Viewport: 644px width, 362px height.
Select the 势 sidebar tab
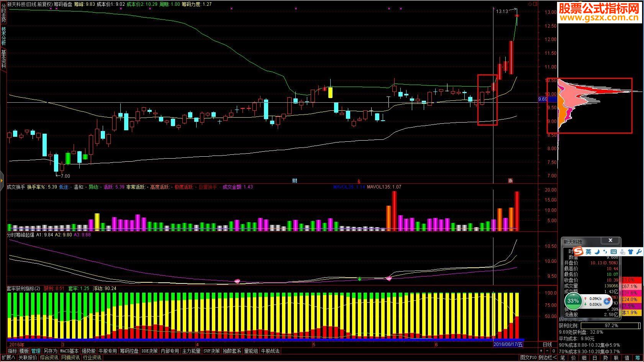tap(605, 358)
